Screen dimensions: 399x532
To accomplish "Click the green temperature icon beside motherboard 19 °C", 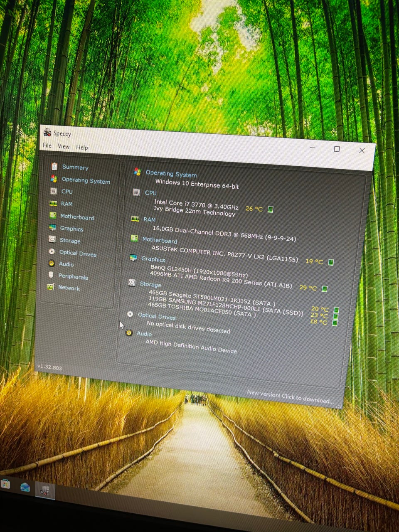I will pos(331,262).
